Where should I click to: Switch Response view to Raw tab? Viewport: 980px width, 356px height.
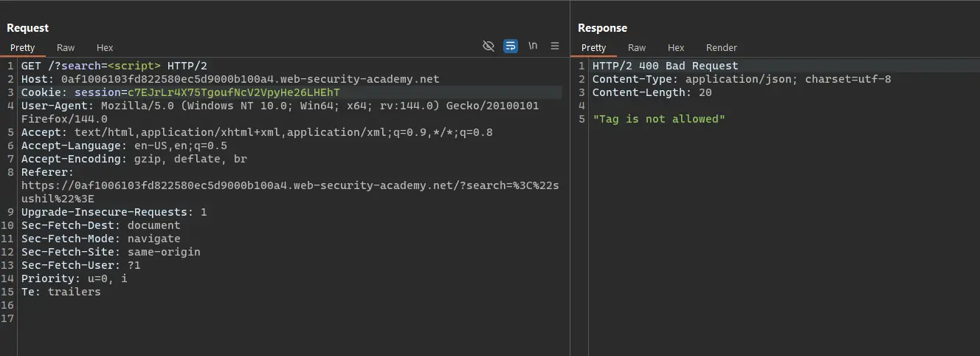[637, 47]
